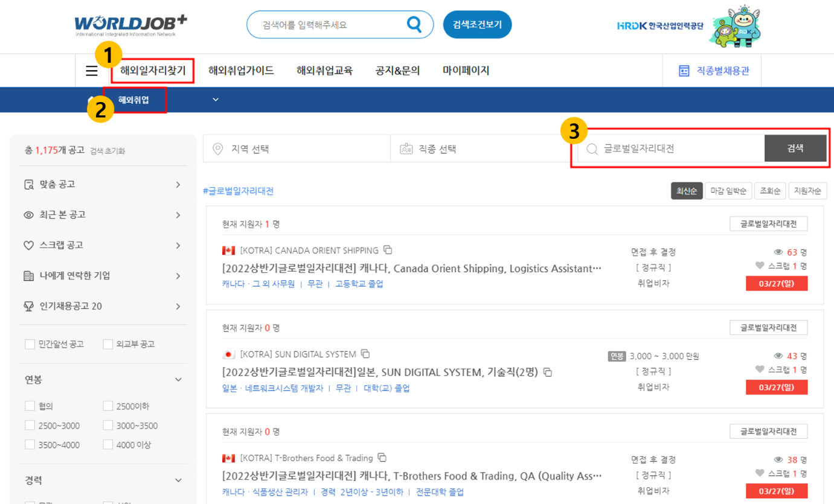Enable the 3000~3500 salary filter
The height and width of the screenshot is (504, 834).
coord(107,426)
